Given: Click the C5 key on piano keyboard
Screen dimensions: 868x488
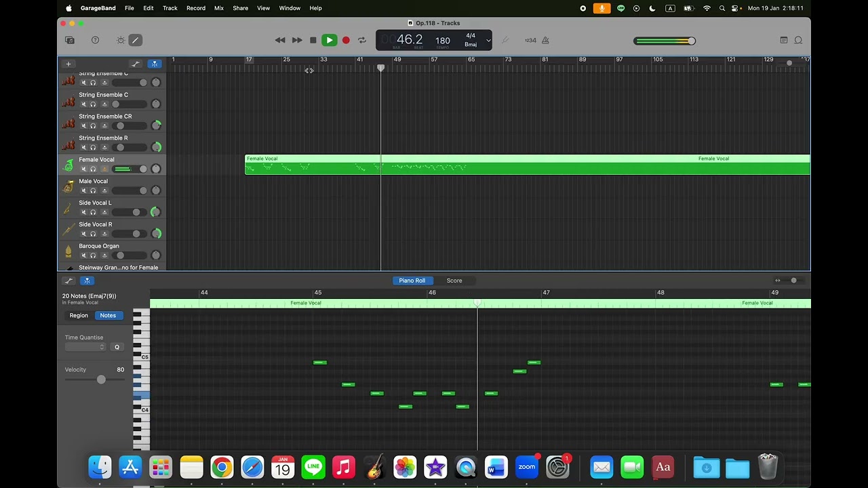Looking at the screenshot, I should (142, 357).
